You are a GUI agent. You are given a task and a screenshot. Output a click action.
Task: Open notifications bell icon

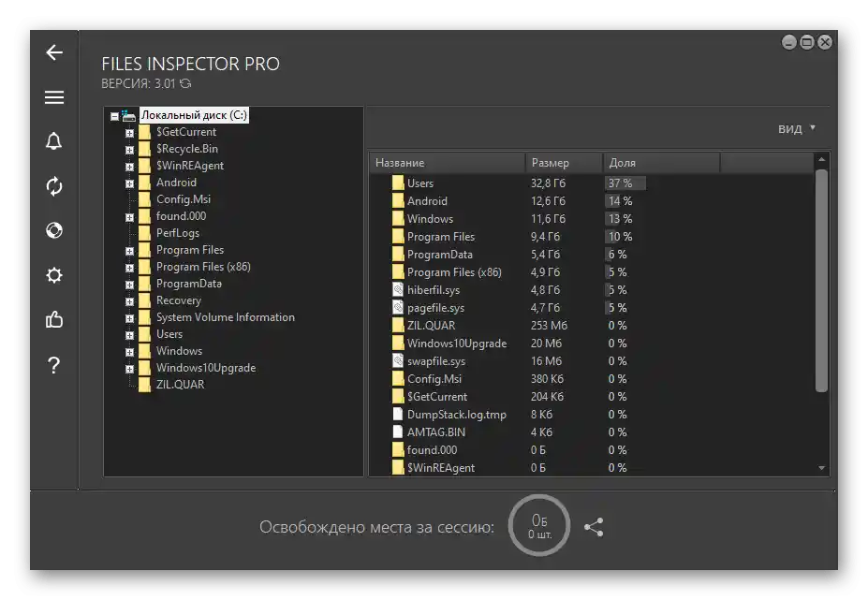tap(53, 141)
